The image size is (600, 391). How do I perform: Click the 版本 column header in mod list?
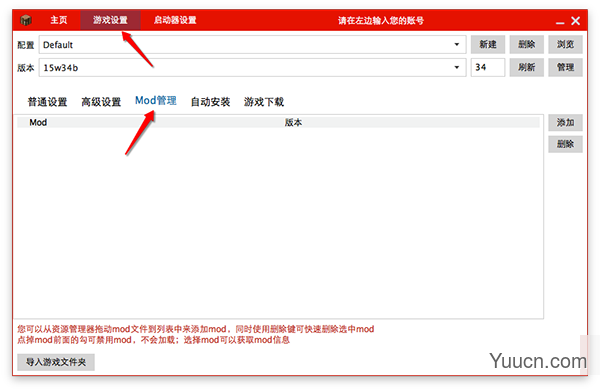(293, 122)
